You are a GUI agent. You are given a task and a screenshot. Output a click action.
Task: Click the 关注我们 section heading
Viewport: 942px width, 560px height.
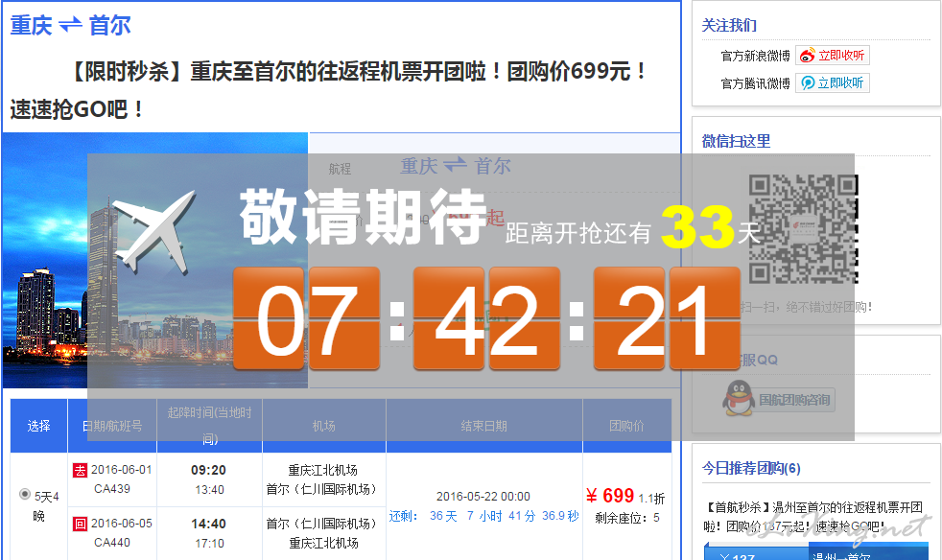click(729, 25)
